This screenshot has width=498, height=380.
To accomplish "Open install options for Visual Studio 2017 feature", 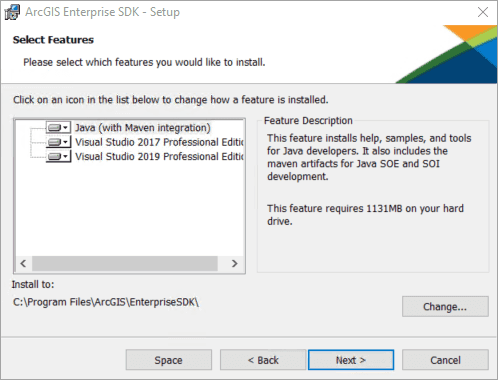I will pos(58,142).
